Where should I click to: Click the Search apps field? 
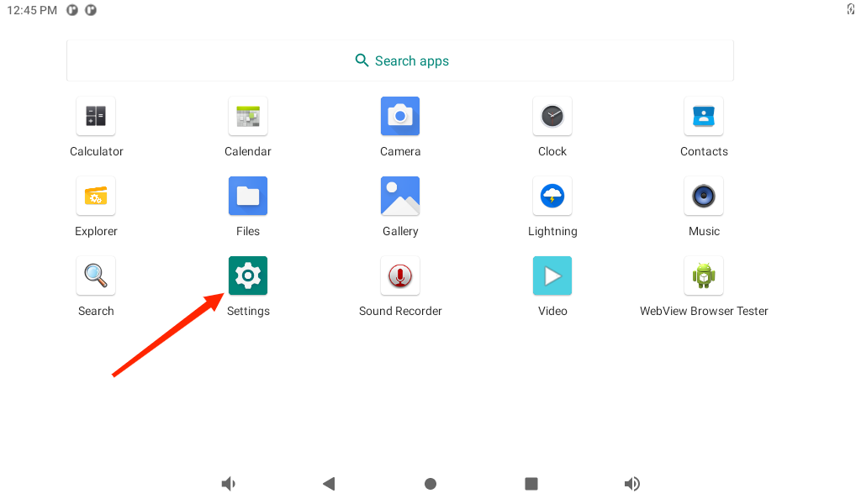[x=400, y=60]
